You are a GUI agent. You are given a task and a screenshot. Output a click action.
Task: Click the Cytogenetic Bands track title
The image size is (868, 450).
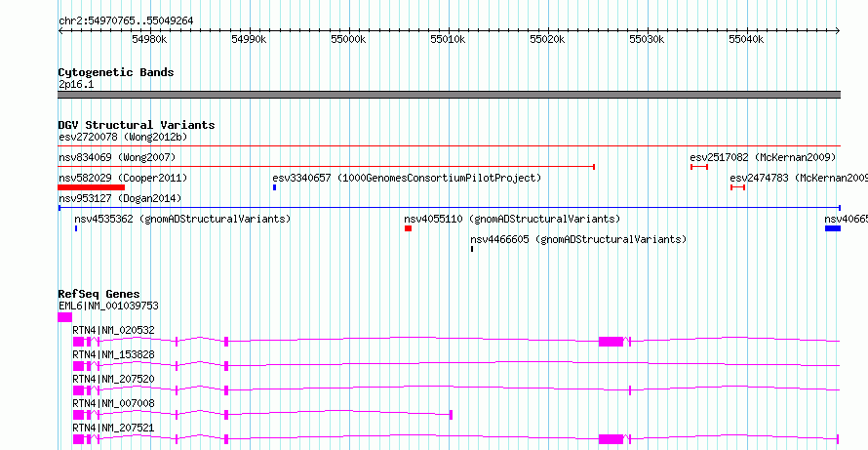pos(116,72)
